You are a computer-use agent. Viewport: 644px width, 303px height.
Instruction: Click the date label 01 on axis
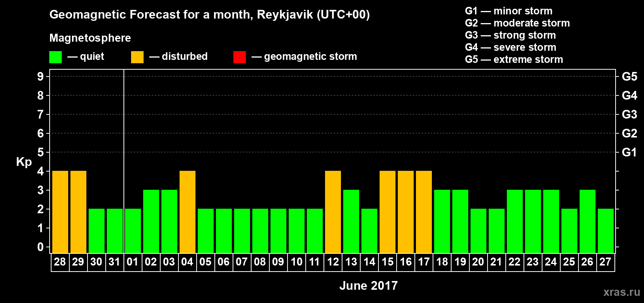coord(133,262)
